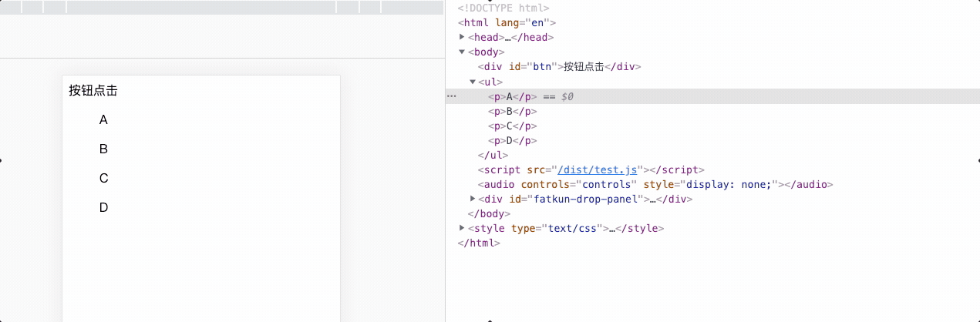This screenshot has height=322, width=980.
Task: Select the <p>D</p> node in DOM tree
Action: click(x=512, y=141)
